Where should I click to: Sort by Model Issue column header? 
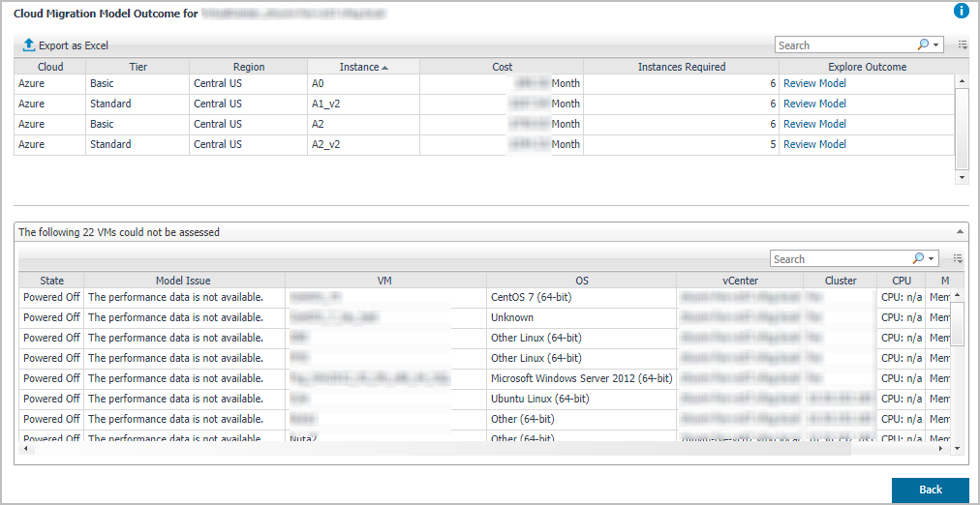pyautogui.click(x=184, y=281)
